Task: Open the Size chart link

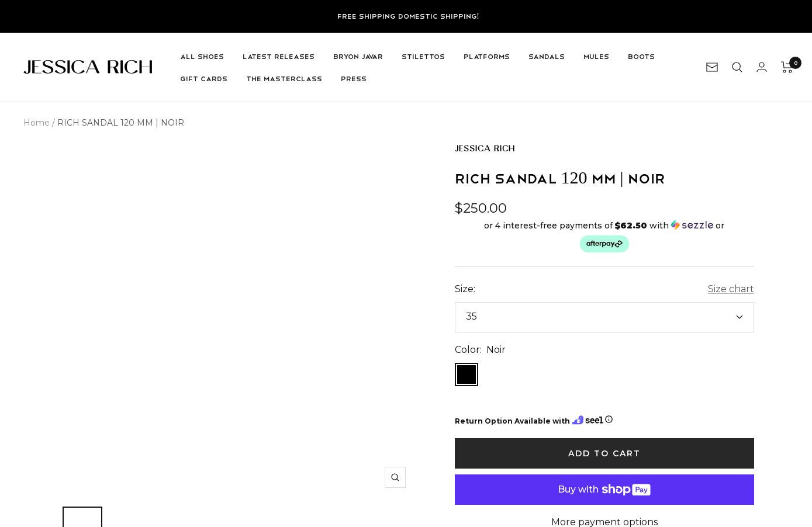Action: 730,289
